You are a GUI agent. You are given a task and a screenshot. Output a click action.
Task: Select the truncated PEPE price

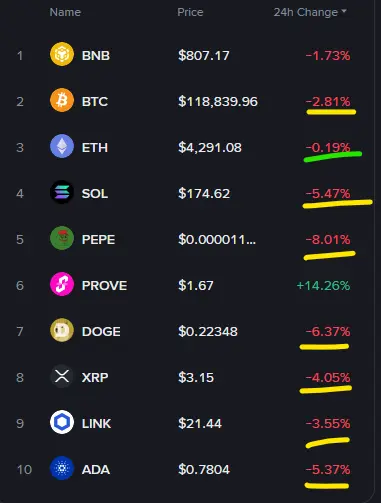point(217,240)
